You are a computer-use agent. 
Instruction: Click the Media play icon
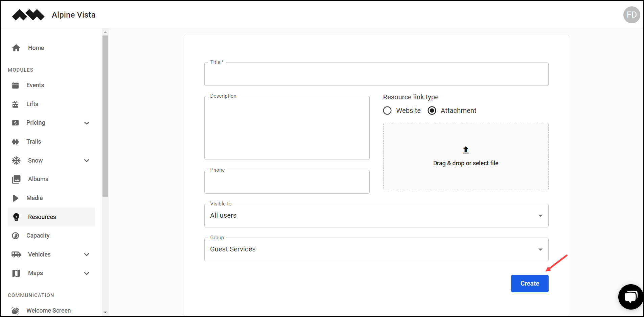click(16, 198)
